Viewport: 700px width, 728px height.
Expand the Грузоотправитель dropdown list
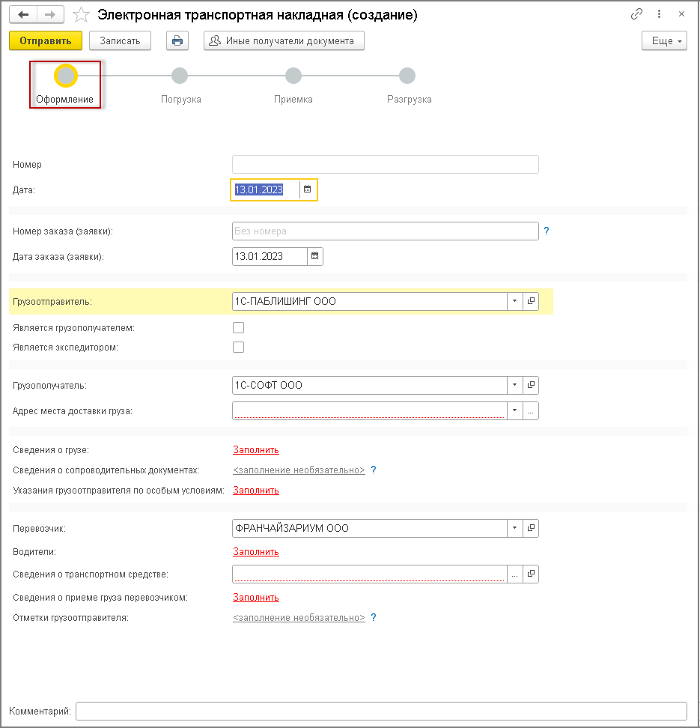515,301
